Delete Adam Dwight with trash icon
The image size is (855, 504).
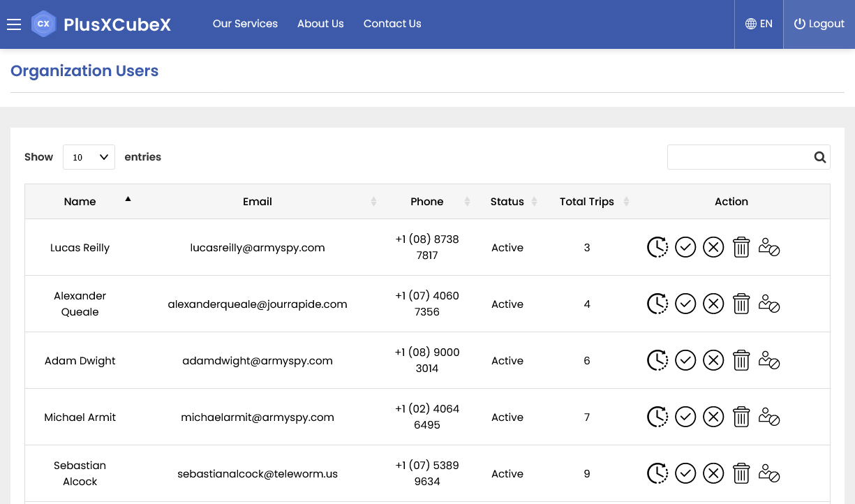(741, 360)
